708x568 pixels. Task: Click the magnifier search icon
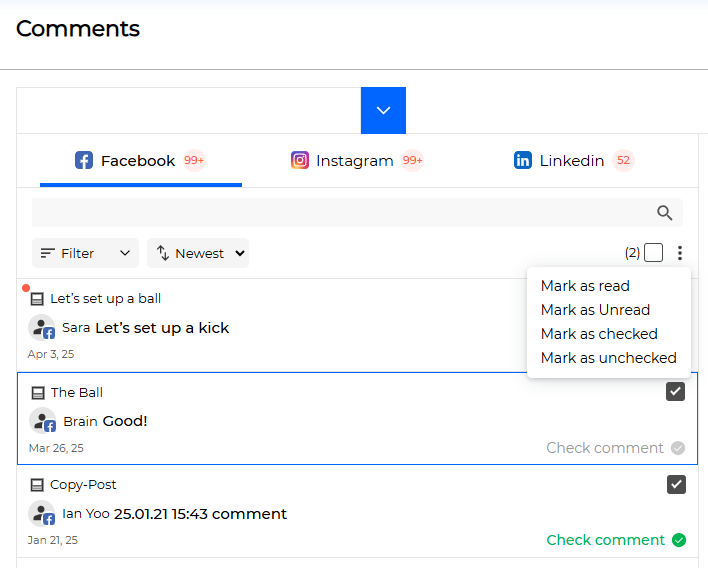[664, 213]
